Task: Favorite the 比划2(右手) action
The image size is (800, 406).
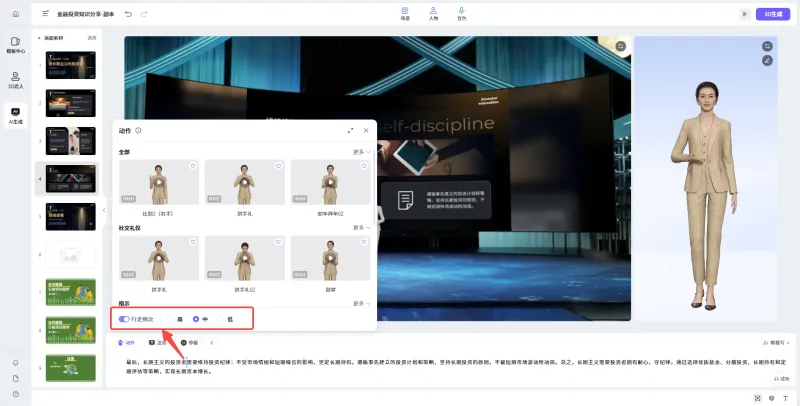Action: (x=192, y=166)
